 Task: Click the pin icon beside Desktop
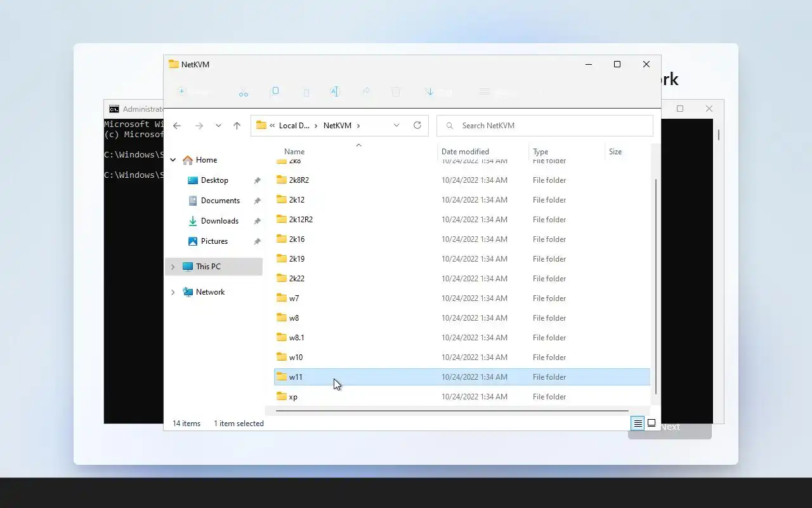click(x=257, y=180)
